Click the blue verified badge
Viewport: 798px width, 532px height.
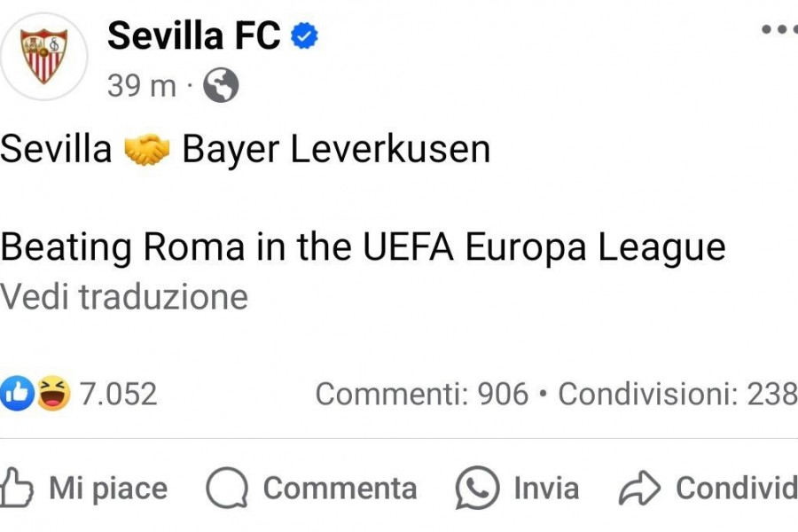[x=304, y=35]
